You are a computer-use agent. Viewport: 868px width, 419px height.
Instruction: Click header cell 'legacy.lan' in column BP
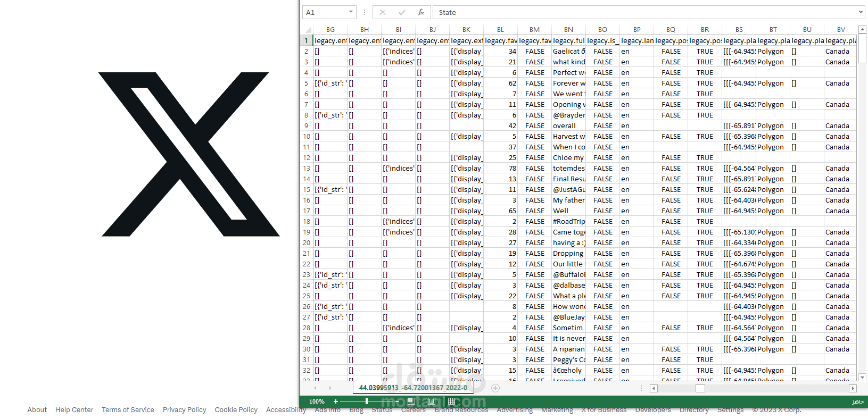click(x=636, y=40)
